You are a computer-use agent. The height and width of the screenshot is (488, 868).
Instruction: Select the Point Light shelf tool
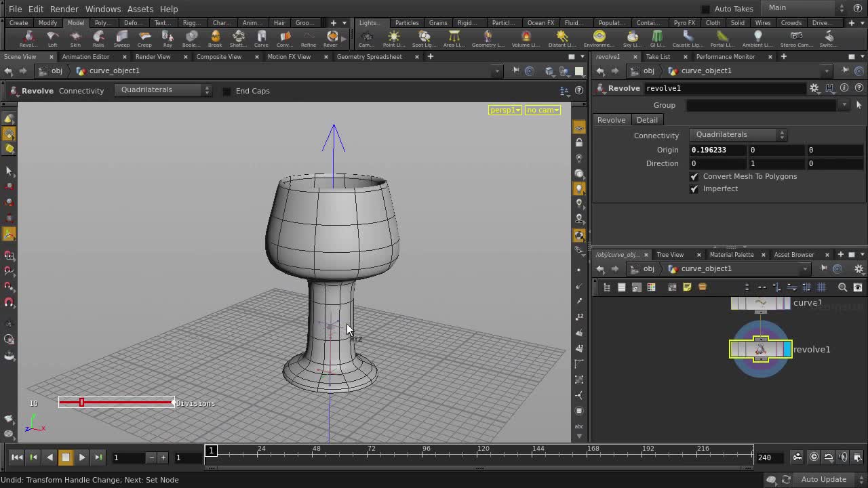394,37
